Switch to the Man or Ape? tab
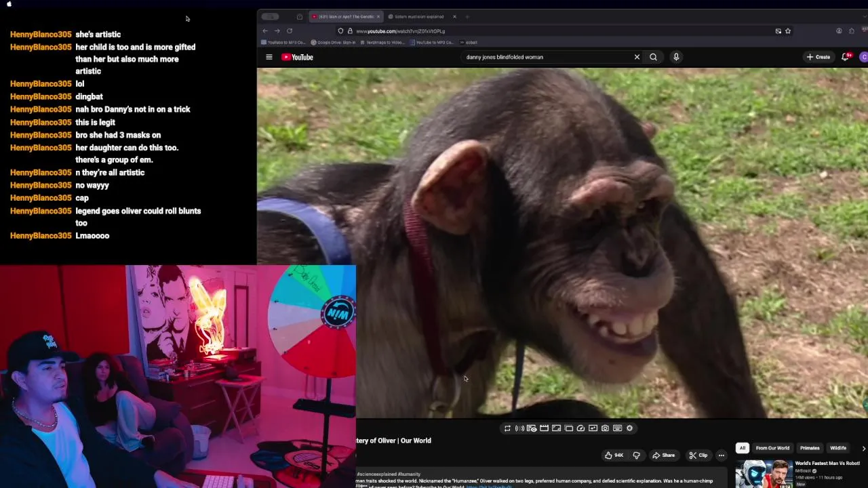Screen dimensions: 868x488 click(345, 16)
